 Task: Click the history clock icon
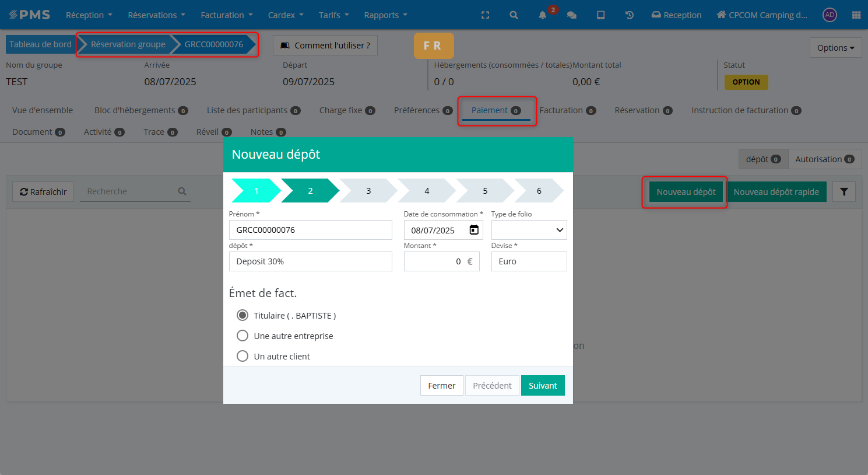pos(630,15)
